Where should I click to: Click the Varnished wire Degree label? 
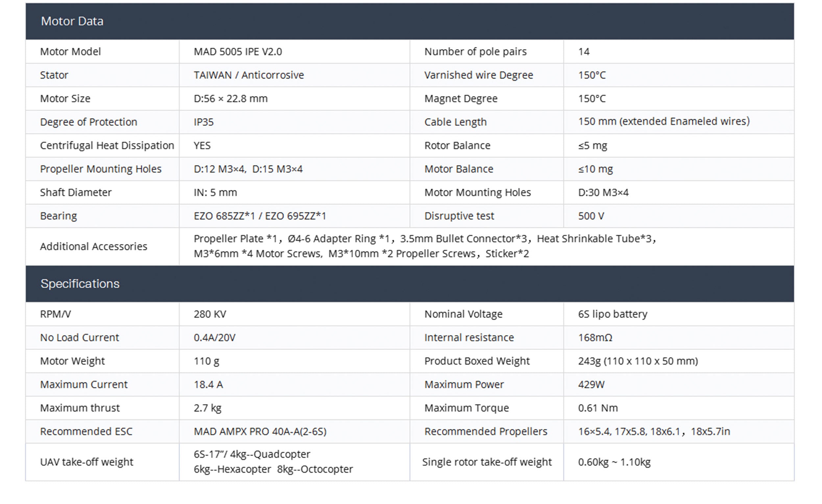tap(479, 75)
